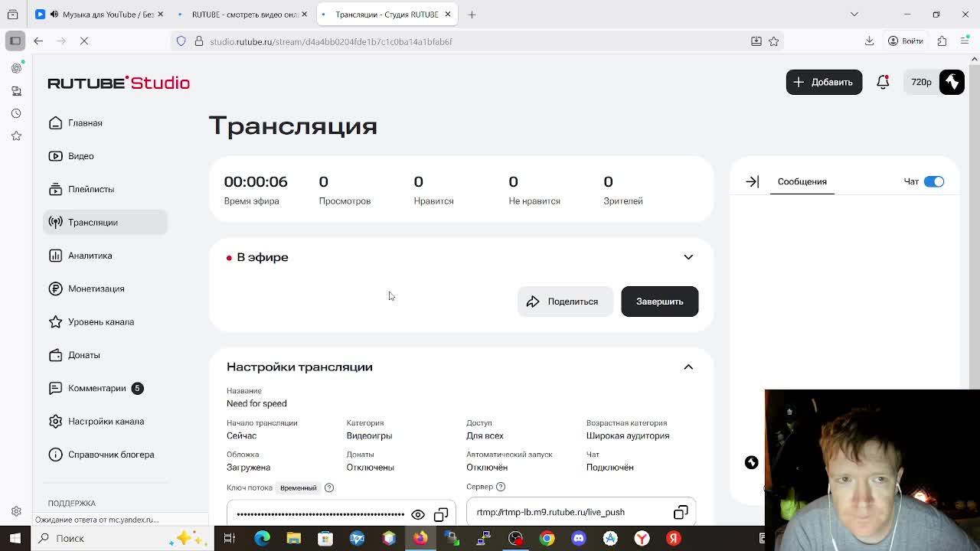The height and width of the screenshot is (551, 980).
Task: Click the Поделиться button
Action: (564, 302)
